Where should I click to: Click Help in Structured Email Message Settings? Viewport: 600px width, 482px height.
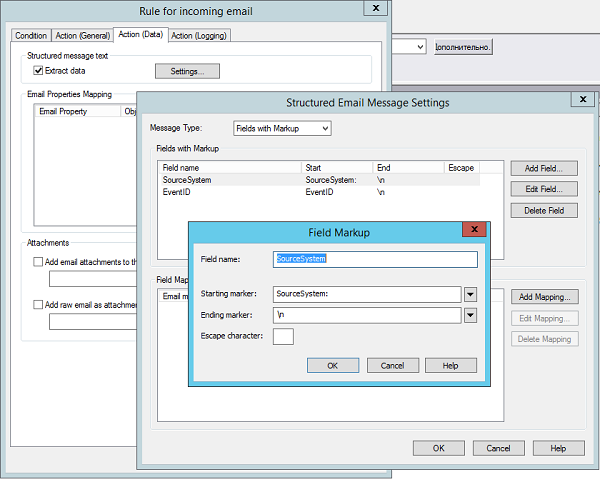(x=559, y=448)
